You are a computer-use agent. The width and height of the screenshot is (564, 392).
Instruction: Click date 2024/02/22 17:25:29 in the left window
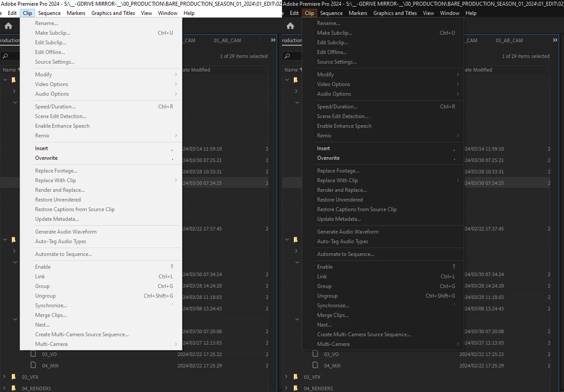199,366
